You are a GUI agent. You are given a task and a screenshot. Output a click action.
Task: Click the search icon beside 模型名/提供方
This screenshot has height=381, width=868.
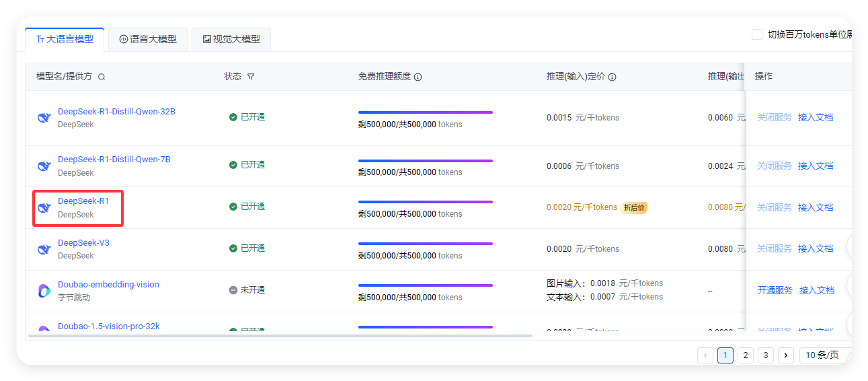pyautogui.click(x=102, y=77)
